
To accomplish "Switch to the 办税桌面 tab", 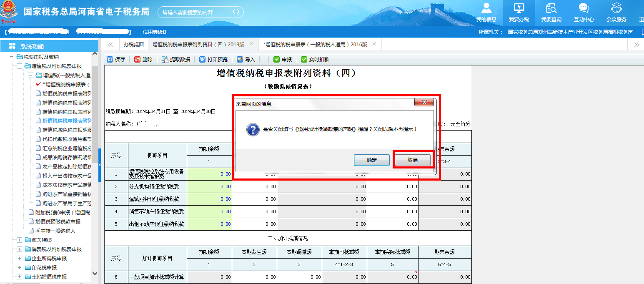I will [134, 44].
